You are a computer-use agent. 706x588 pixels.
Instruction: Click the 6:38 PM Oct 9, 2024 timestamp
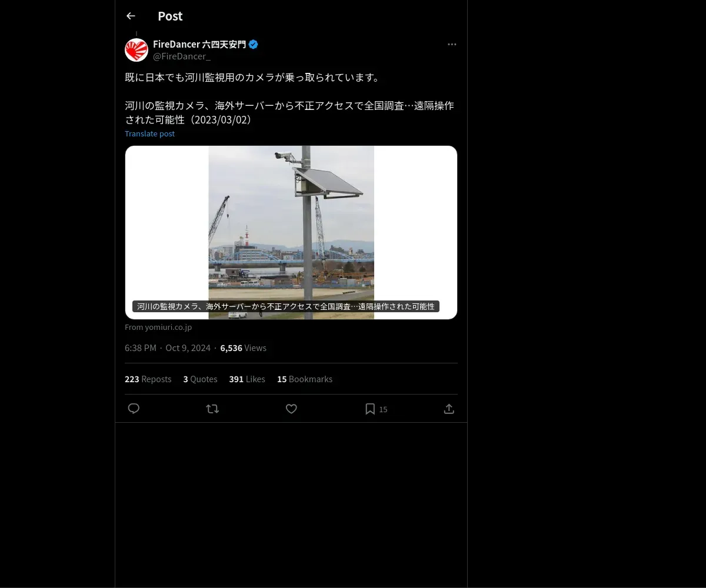pos(168,348)
